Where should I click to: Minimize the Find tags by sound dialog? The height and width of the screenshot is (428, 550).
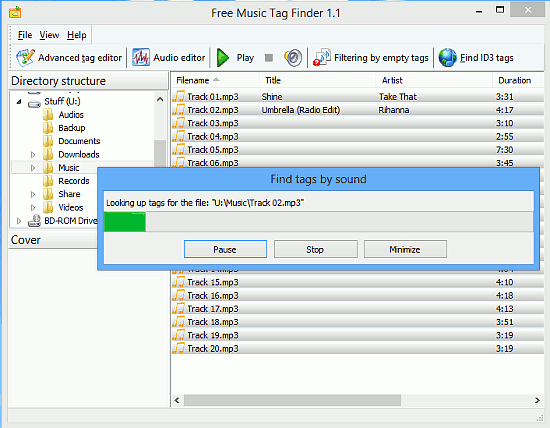(405, 249)
